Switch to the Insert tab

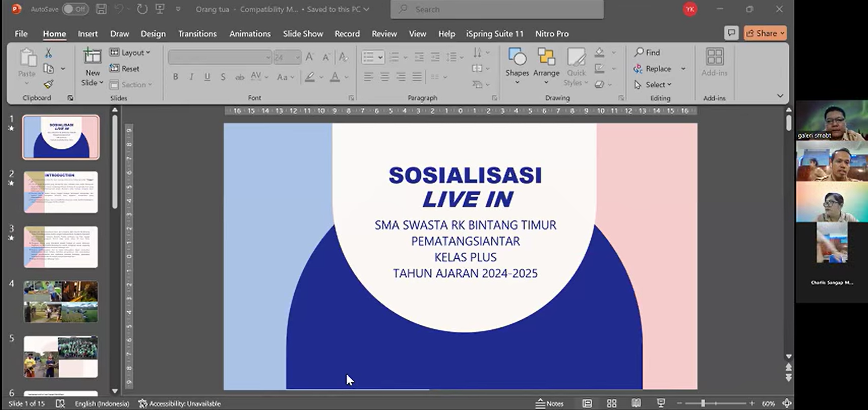[87, 34]
